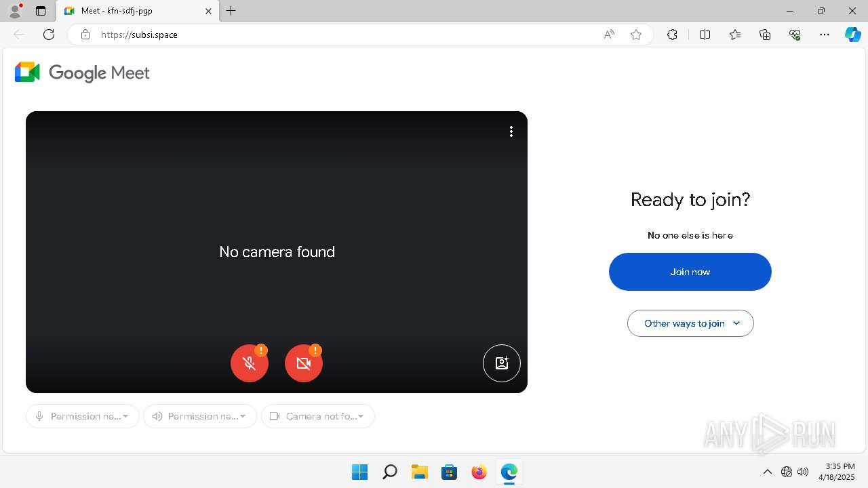The width and height of the screenshot is (868, 488).
Task: Launch Firefox from taskbar
Action: tap(479, 472)
